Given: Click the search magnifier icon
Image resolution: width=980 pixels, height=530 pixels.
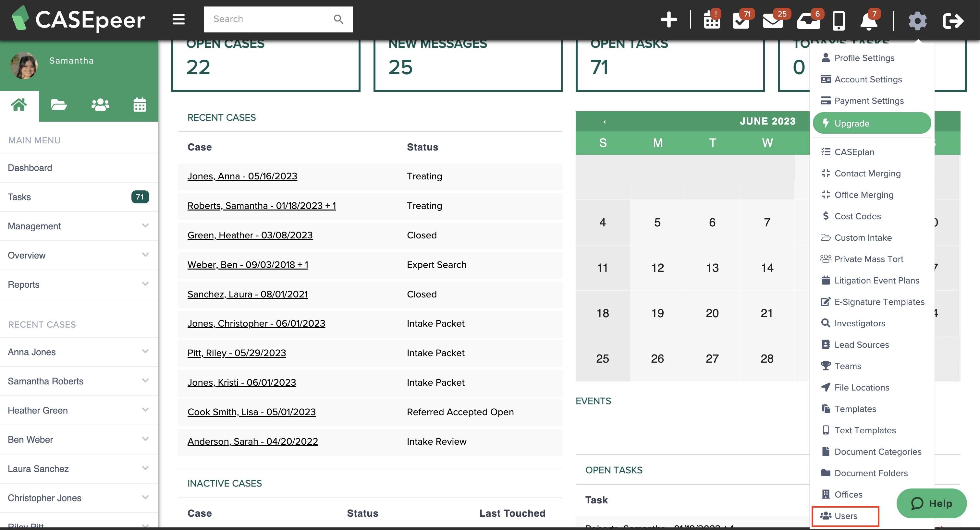Looking at the screenshot, I should click(338, 19).
